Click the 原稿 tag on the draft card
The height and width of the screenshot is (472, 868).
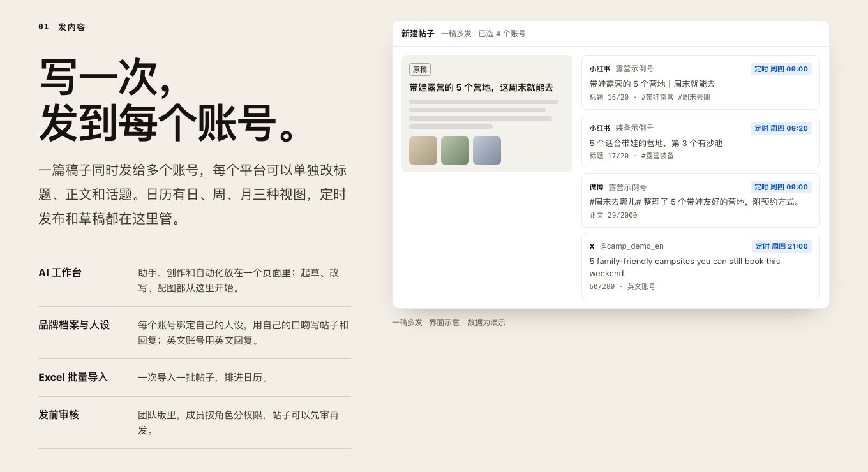click(420, 70)
